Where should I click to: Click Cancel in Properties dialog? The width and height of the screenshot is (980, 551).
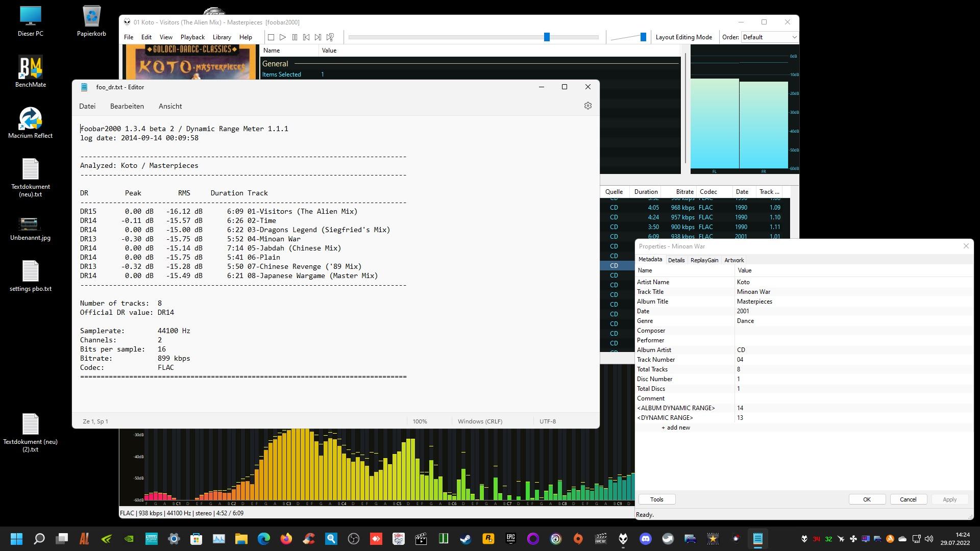click(x=908, y=499)
